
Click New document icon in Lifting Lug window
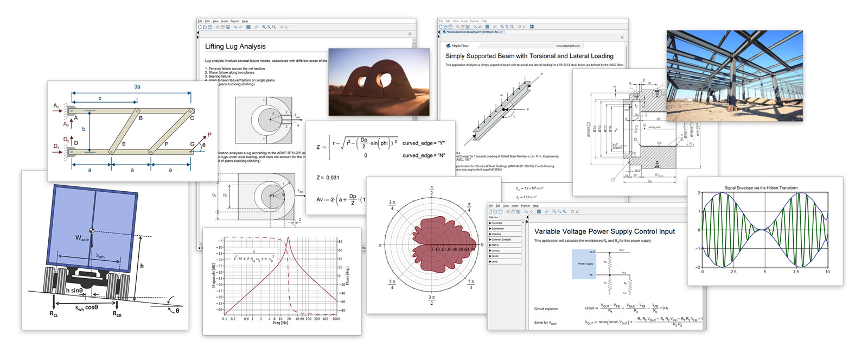coord(200,27)
